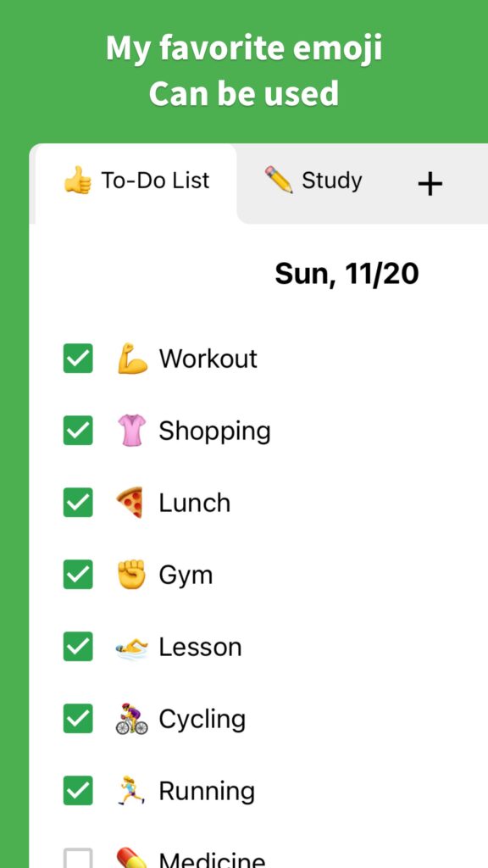Tap the cyclist emoji beside Cycling
This screenshot has height=868, width=488.
[x=131, y=719]
